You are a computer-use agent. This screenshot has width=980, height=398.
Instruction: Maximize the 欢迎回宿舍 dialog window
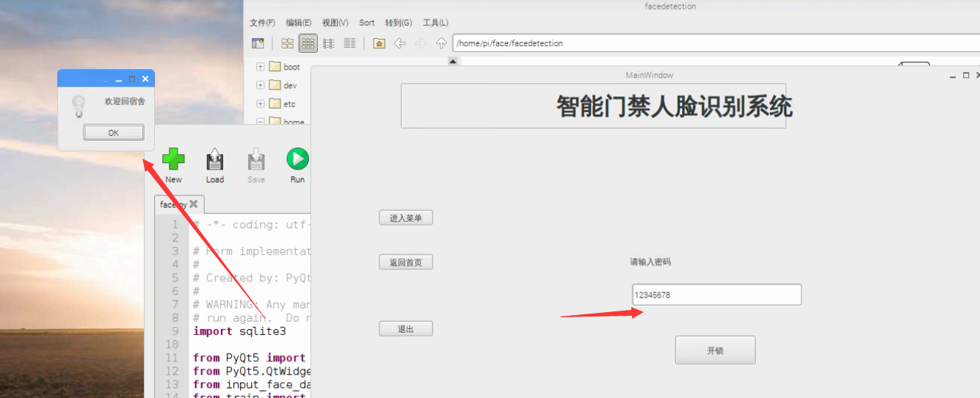point(132,79)
